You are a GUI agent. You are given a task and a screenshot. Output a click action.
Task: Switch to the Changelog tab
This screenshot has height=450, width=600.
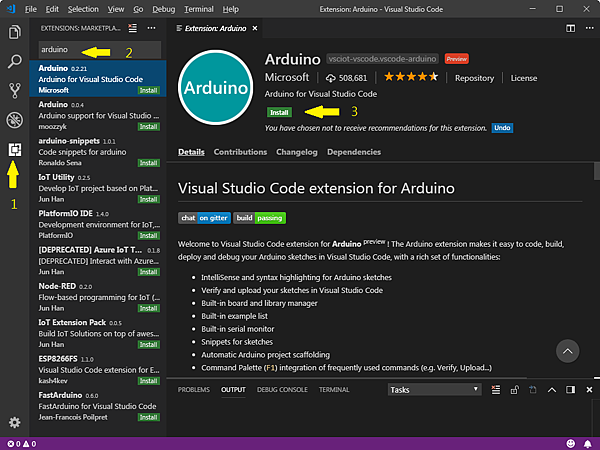point(296,152)
